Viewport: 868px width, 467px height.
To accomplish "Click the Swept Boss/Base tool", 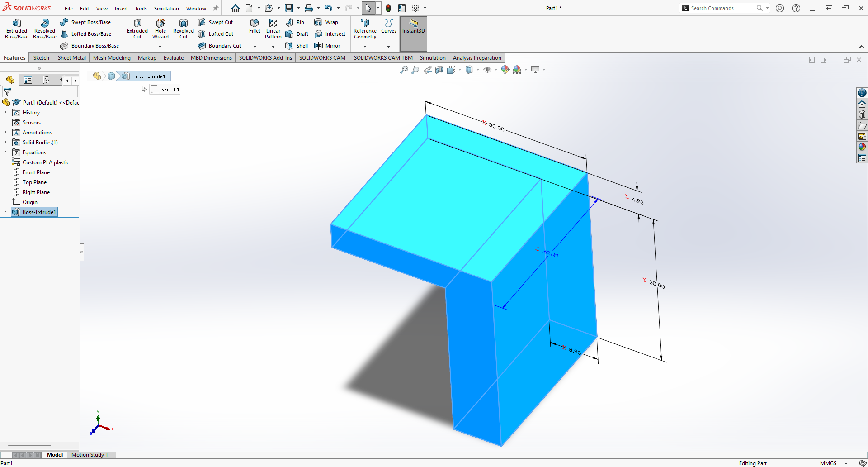I will [85, 22].
